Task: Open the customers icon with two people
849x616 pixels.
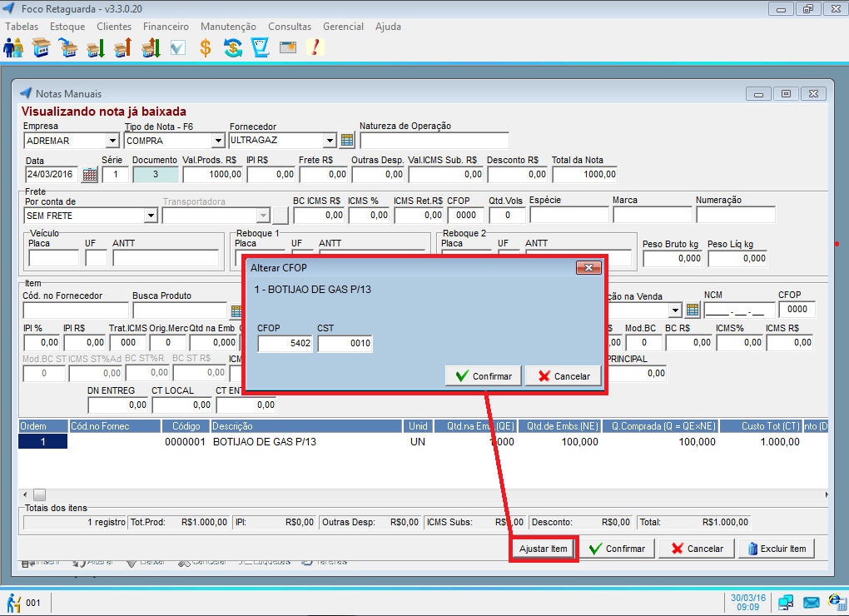Action: (x=13, y=47)
